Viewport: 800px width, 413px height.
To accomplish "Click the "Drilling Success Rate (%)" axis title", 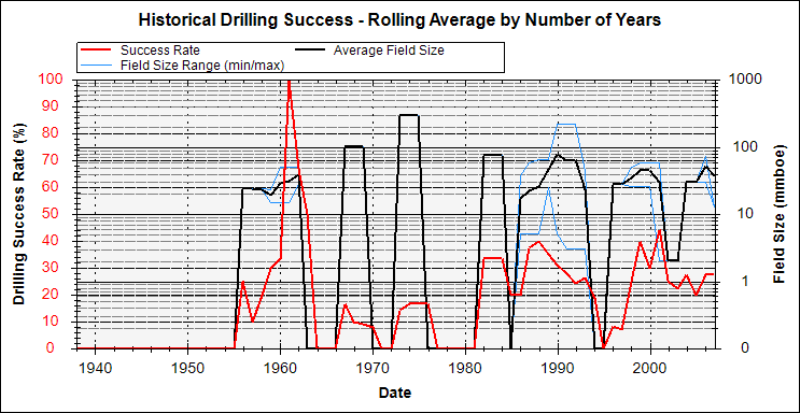I will click(x=19, y=214).
